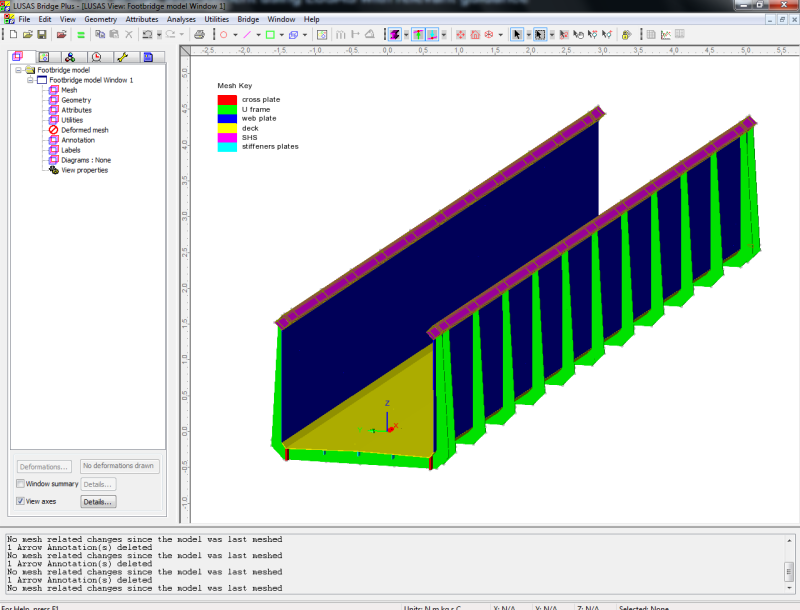Click the Diagrams : None tree item
The width and height of the screenshot is (800, 610).
pos(86,160)
